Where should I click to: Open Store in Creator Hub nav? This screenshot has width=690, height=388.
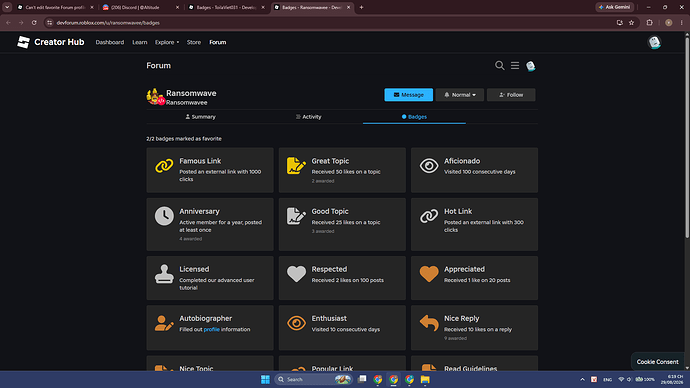194,42
